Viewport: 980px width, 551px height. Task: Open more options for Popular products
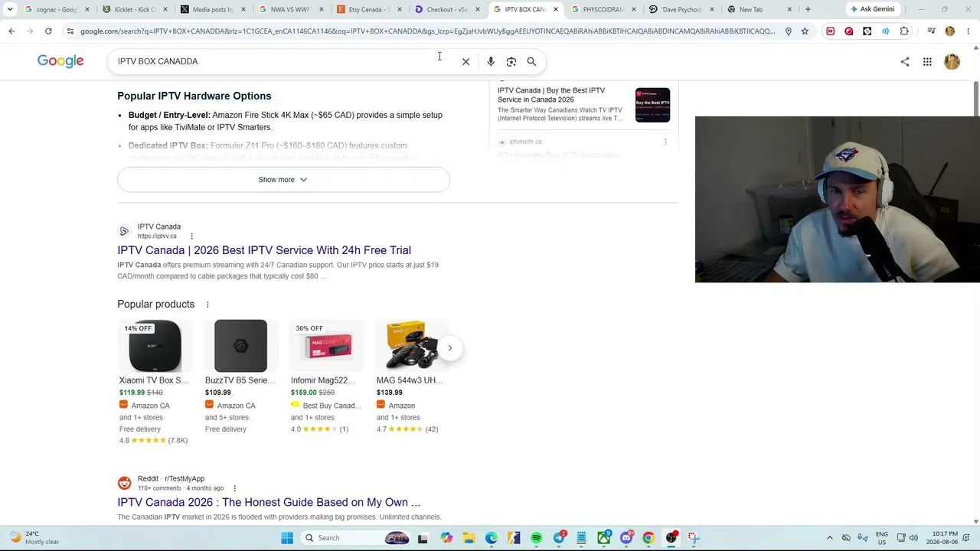pos(207,305)
